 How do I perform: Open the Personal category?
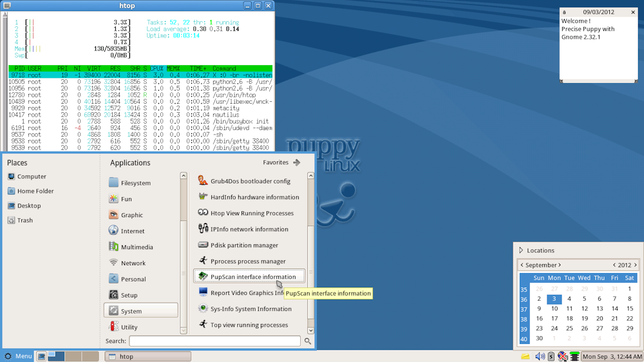(x=141, y=279)
